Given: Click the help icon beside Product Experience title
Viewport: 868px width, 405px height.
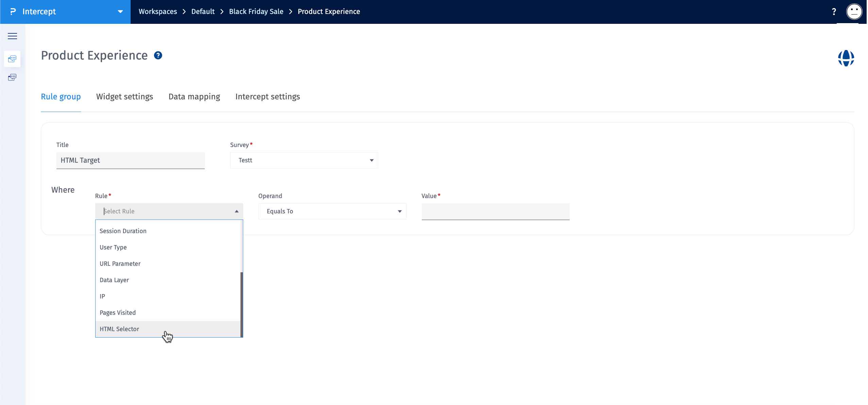Looking at the screenshot, I should (158, 55).
